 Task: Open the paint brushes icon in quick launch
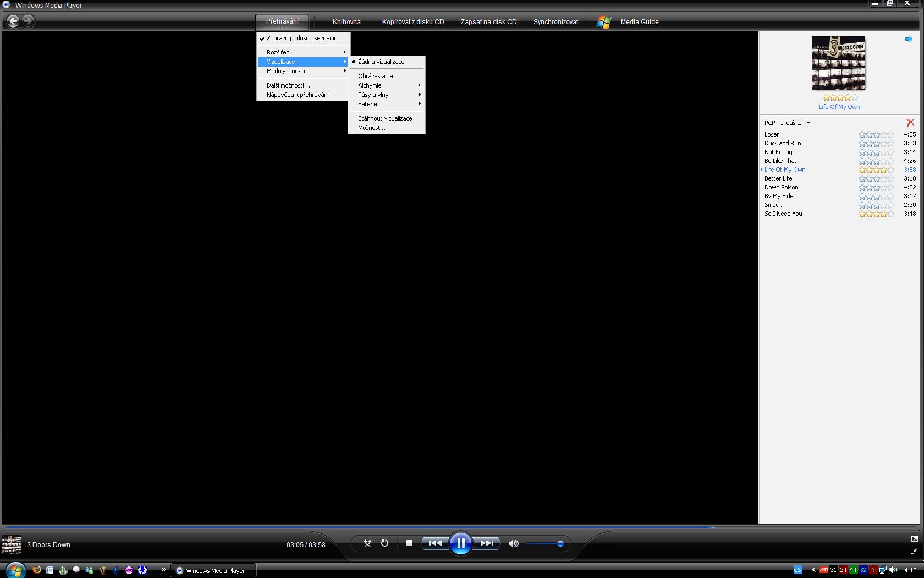(x=103, y=570)
